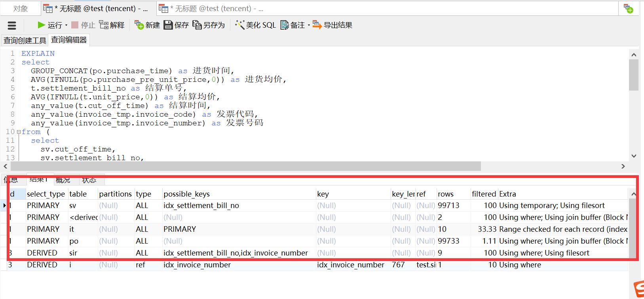This screenshot has width=644, height=299.
Task: Add a new tab with top-right icon
Action: click(628, 8)
